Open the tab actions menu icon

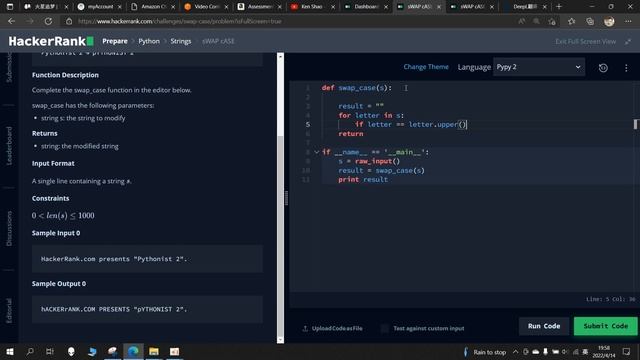point(10,7)
